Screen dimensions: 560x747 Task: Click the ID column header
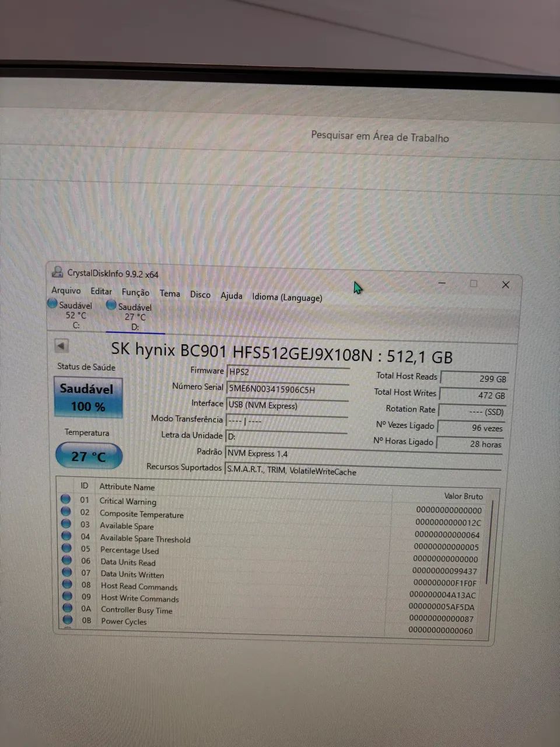tap(85, 486)
